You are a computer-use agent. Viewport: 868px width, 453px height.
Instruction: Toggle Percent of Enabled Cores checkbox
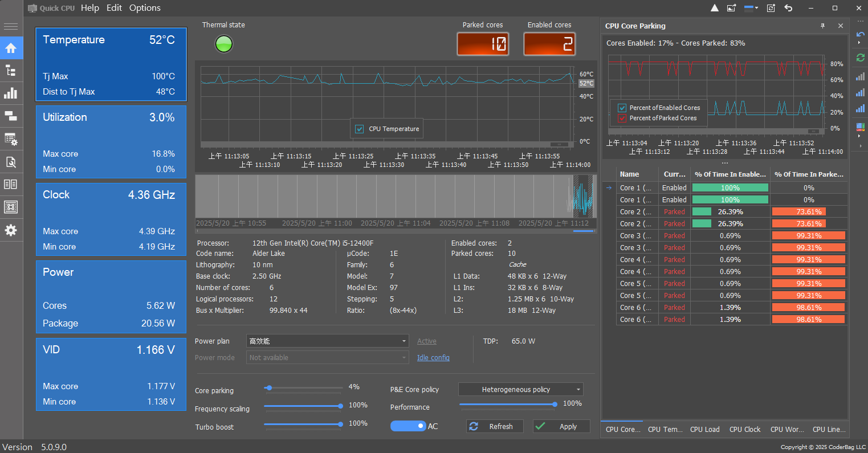tap(622, 108)
